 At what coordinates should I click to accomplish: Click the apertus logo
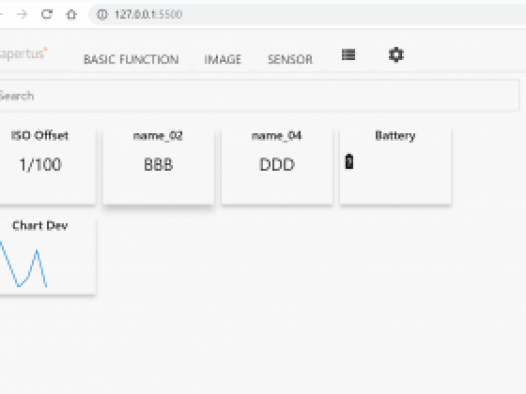pos(23,54)
